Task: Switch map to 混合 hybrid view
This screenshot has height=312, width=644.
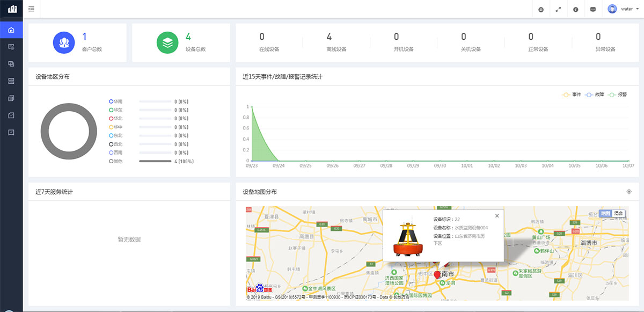Action: pos(619,213)
